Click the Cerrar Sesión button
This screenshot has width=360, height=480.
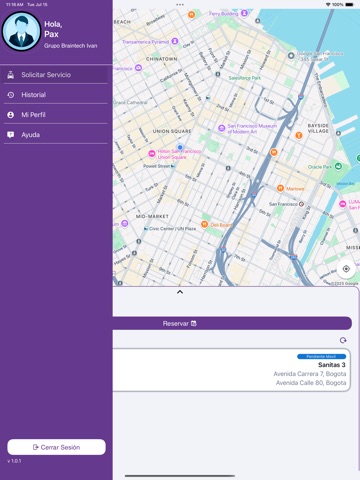(56, 447)
